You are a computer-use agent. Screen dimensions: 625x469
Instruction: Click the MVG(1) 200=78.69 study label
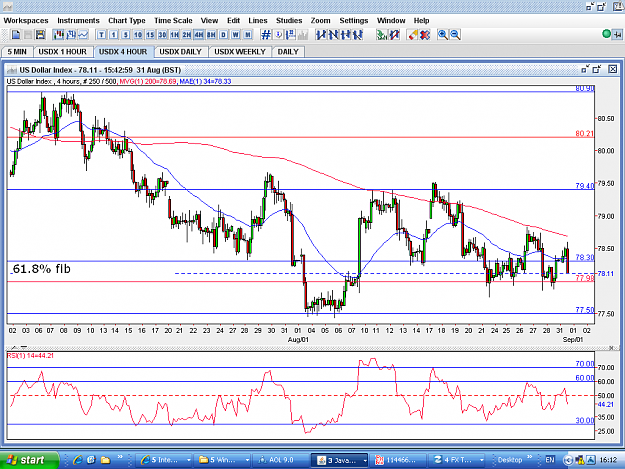[148, 81]
